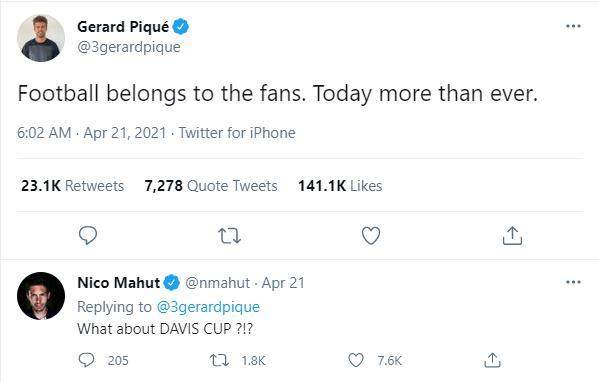Open Gerard Piqué's profile picture
The height and width of the screenshot is (382, 599).
click(41, 38)
